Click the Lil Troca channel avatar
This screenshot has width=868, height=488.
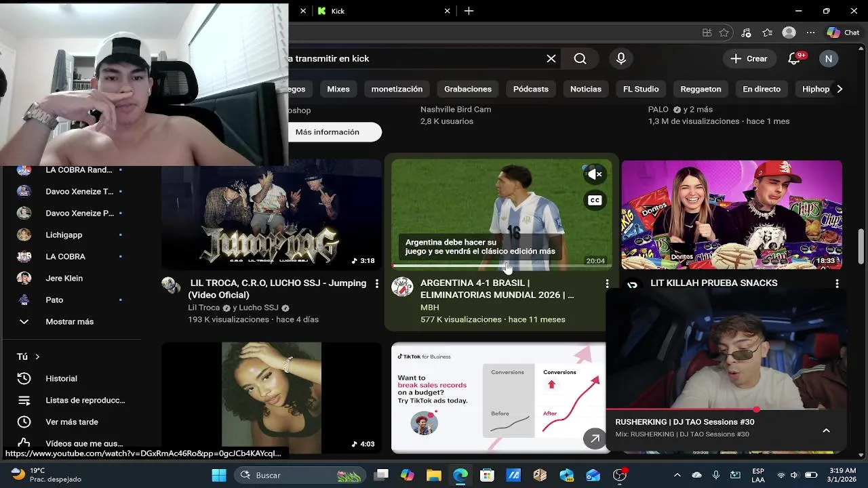tap(171, 285)
